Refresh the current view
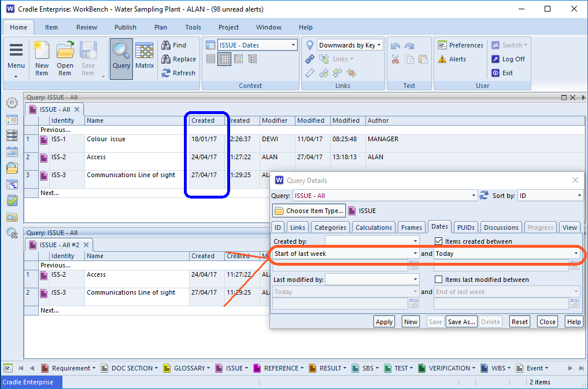The height and width of the screenshot is (389, 588). 179,73
